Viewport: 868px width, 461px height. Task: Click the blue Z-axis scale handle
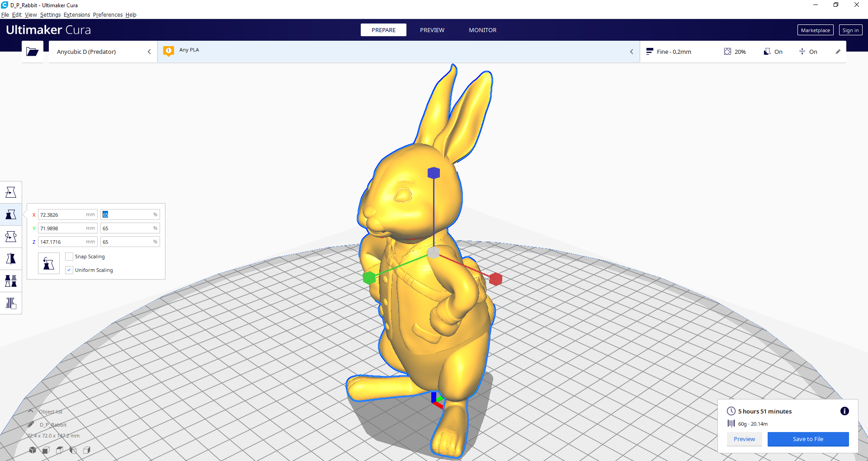434,173
